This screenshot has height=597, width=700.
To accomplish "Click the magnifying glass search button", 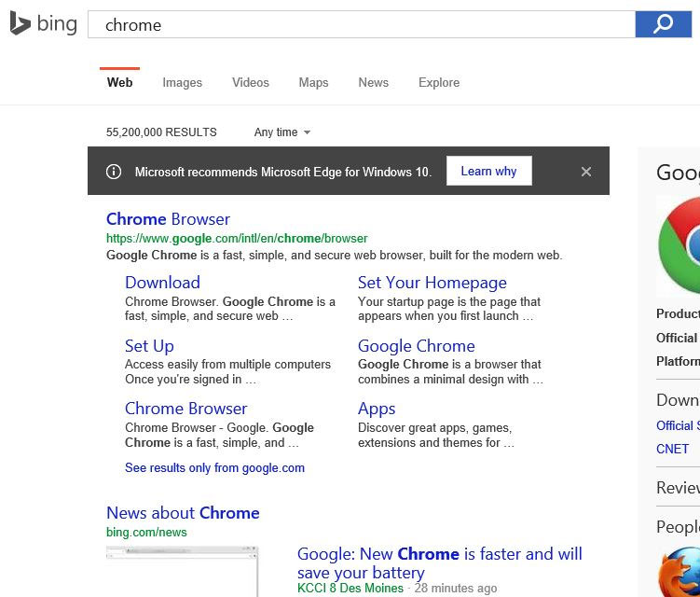I will (663, 24).
